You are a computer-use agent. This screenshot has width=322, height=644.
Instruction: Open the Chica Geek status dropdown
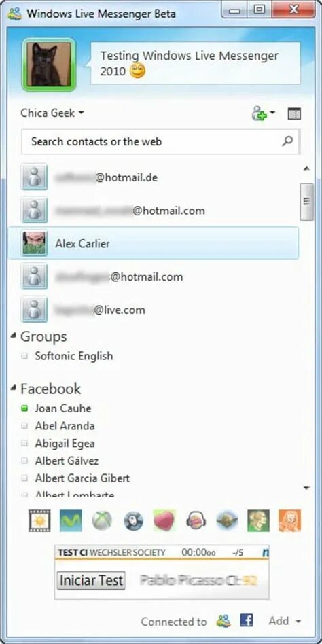pos(52,113)
